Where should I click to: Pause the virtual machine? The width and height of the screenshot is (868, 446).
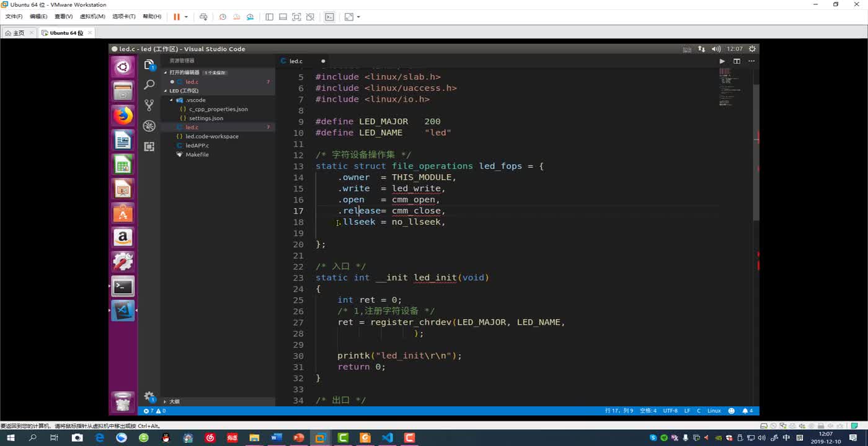coord(177,17)
